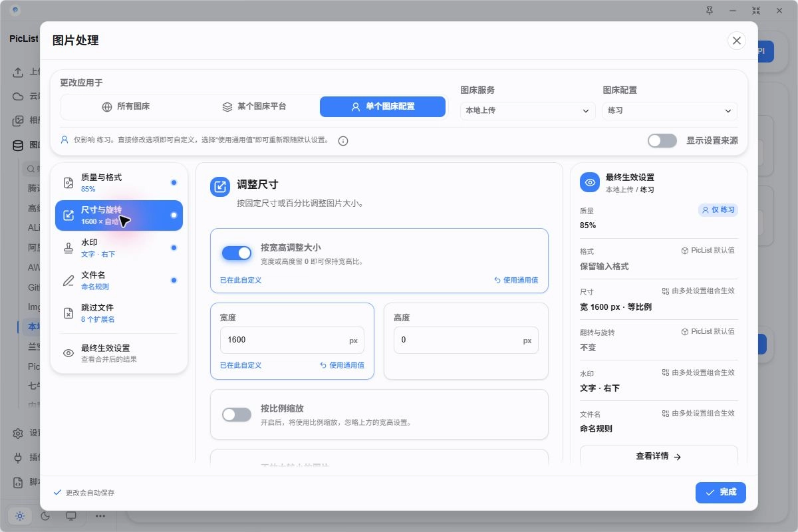Enable the 按比例缩放 switch
The image size is (798, 532).
click(237, 414)
